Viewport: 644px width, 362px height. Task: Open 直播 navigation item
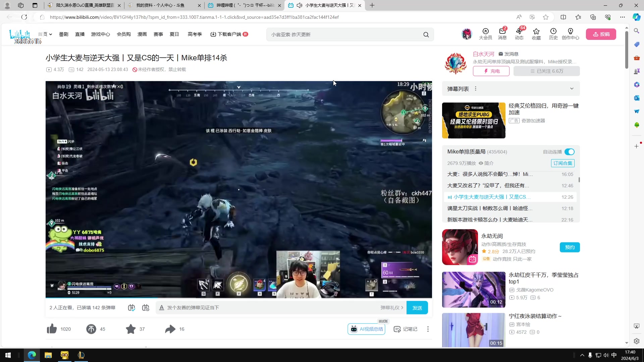pos(80,34)
